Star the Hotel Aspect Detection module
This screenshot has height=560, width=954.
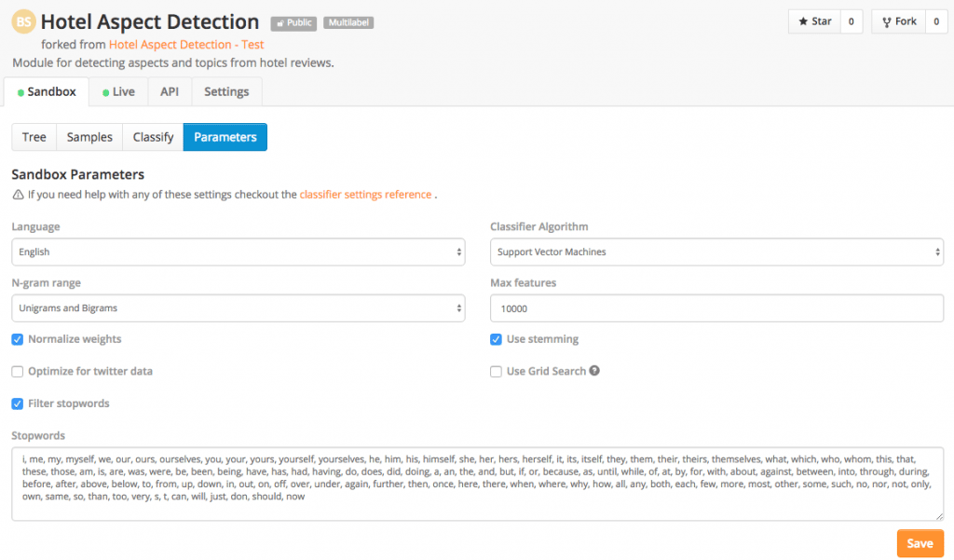point(815,21)
